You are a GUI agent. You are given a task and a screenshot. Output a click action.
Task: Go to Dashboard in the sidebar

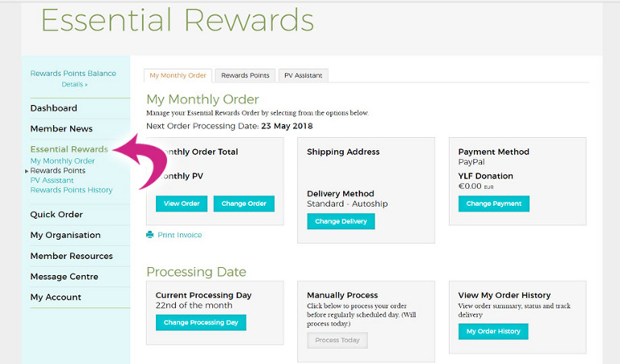54,108
